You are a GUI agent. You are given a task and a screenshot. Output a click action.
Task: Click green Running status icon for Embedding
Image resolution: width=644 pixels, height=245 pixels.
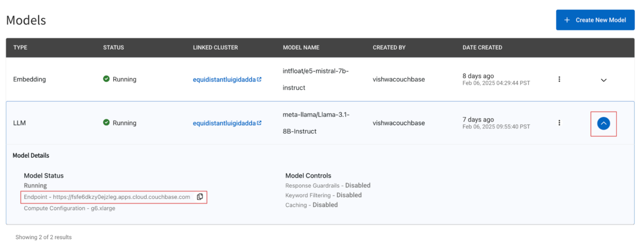(x=106, y=79)
